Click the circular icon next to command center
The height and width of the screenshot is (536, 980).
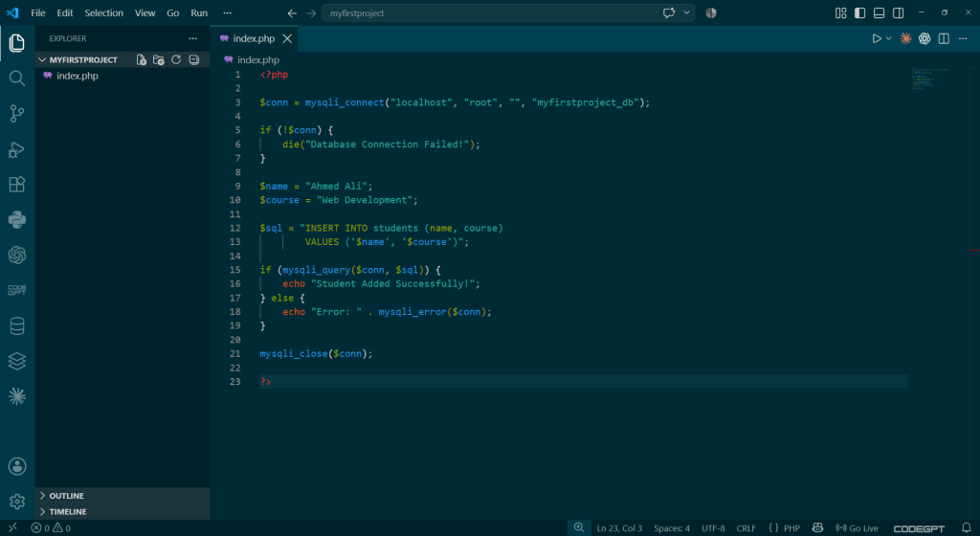coord(711,13)
